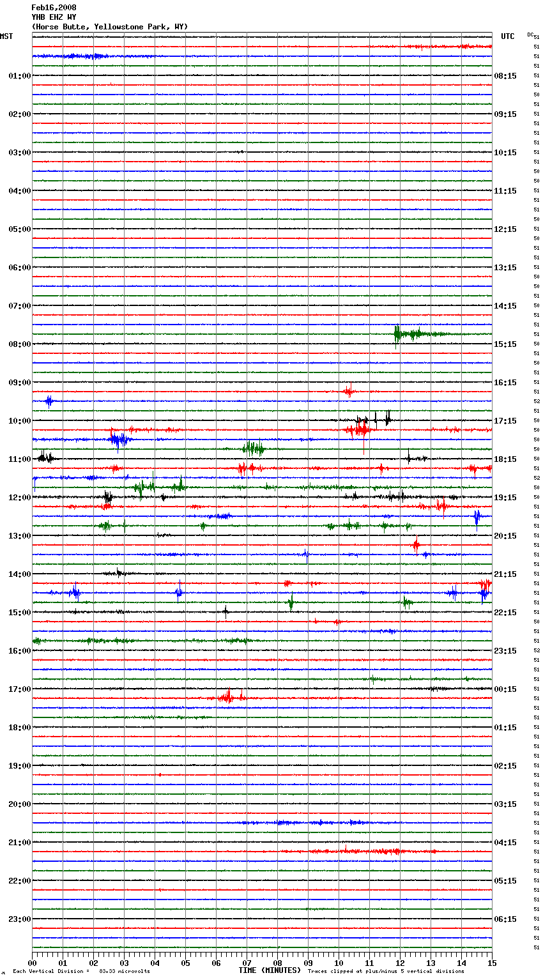Viewport: 543px width, 980px height.
Task: Select the 08:00 MST time label
Action: tap(19, 344)
